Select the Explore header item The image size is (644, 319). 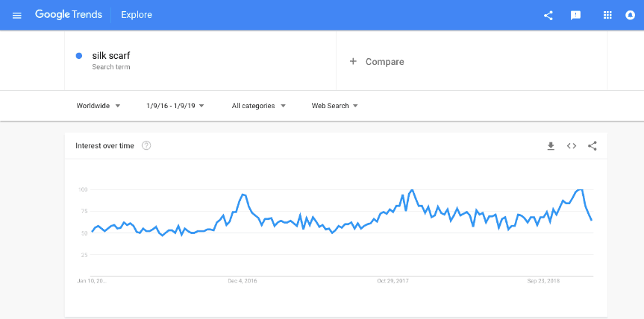[x=137, y=15]
